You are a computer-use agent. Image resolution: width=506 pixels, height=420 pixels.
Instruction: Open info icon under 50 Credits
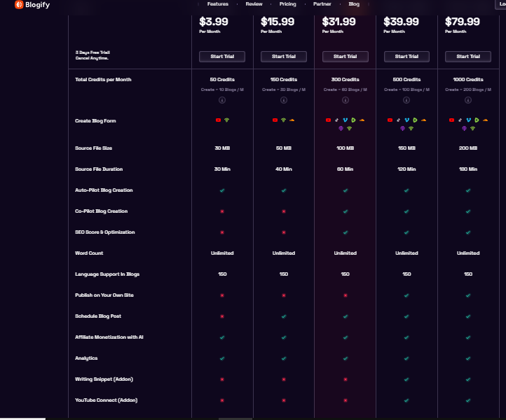[x=222, y=100]
